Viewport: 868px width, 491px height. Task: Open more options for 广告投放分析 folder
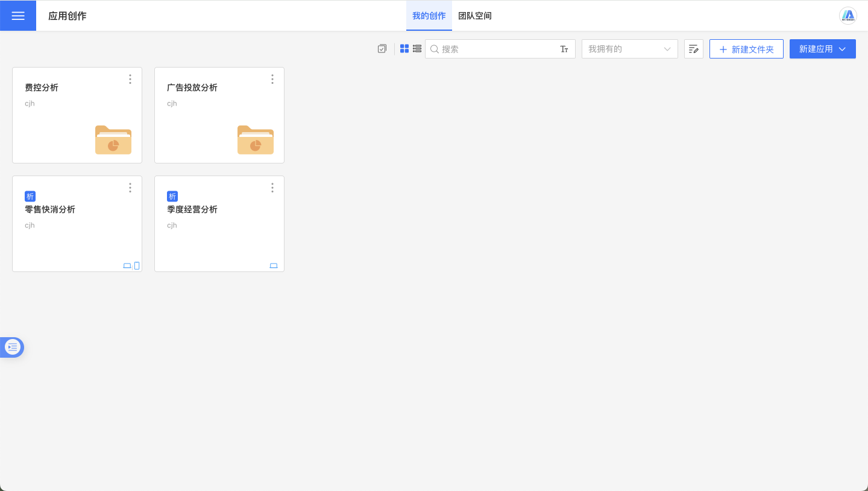tap(272, 79)
